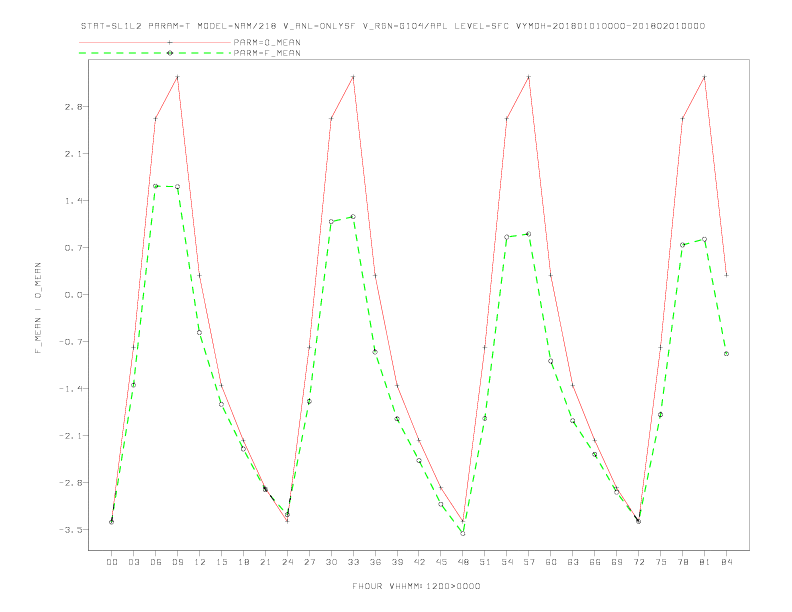This screenshot has width=792, height=612.
Task: Click the 18 x-axis tick label
Action: coord(243,562)
